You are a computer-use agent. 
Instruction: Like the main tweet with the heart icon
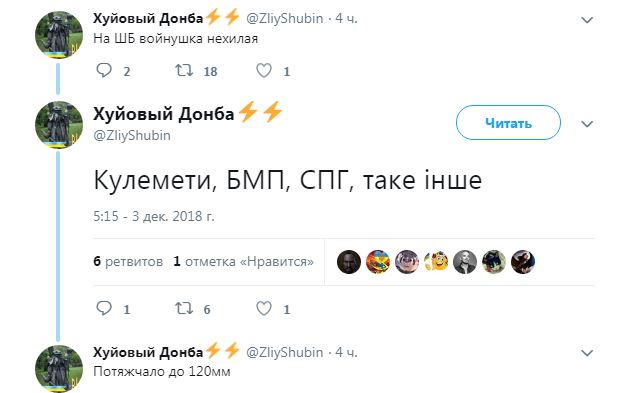click(264, 309)
